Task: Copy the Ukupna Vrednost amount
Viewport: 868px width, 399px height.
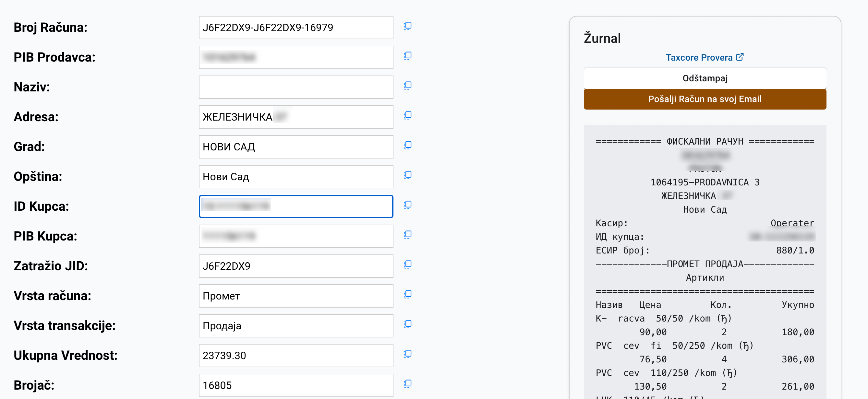Action: (407, 354)
